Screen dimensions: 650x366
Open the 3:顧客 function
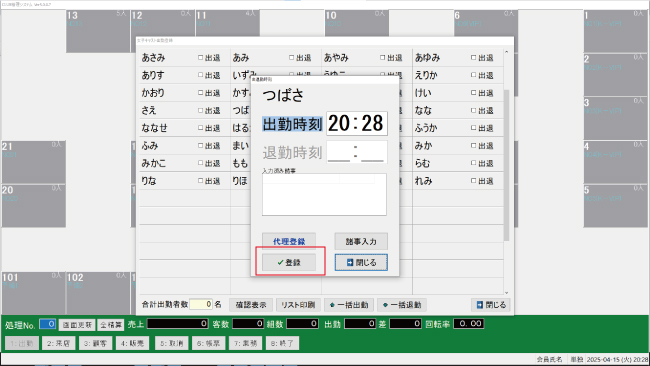95,343
